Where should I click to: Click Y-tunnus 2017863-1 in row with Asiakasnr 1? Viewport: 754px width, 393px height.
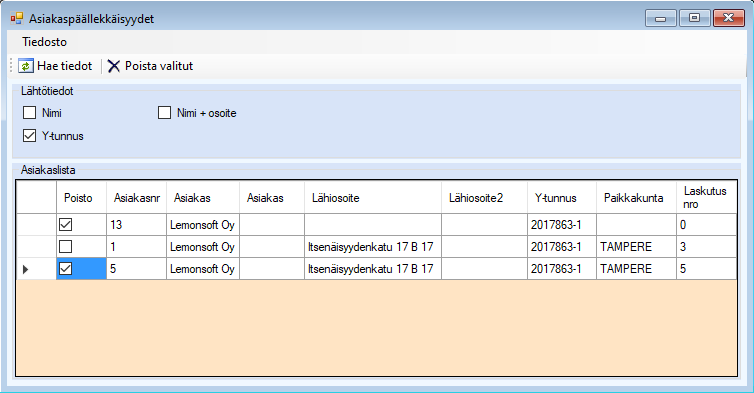(x=562, y=247)
